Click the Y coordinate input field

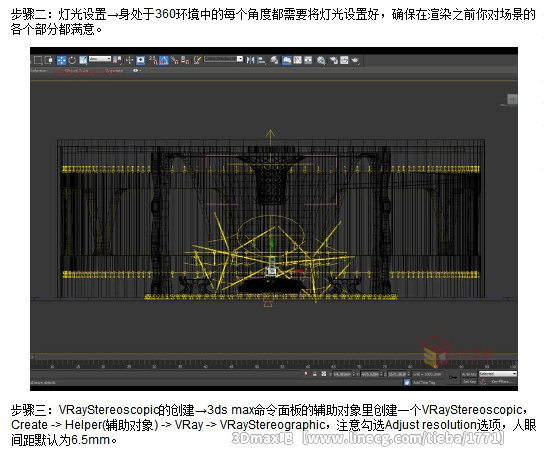370,374
